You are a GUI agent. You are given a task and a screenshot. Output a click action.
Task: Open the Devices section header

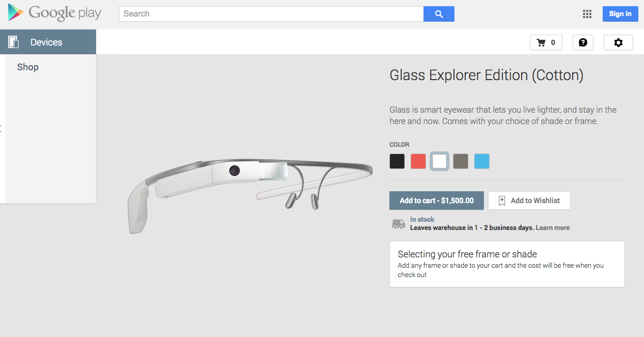click(48, 42)
